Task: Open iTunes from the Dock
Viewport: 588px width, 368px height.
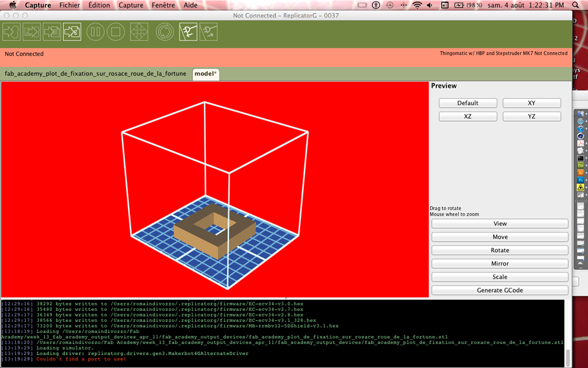Action: point(581,129)
